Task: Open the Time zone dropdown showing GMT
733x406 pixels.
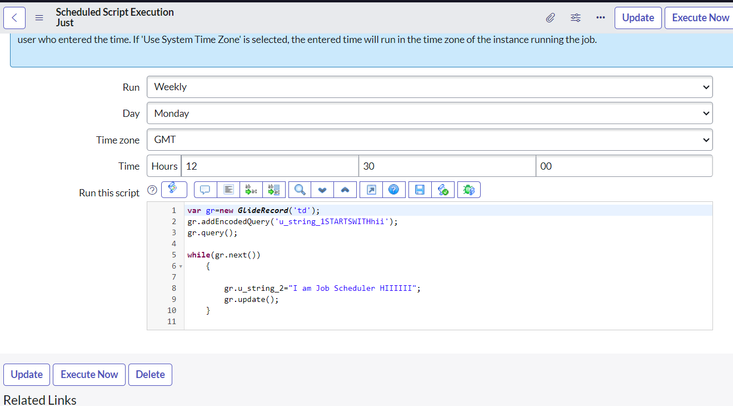Action: coord(430,139)
